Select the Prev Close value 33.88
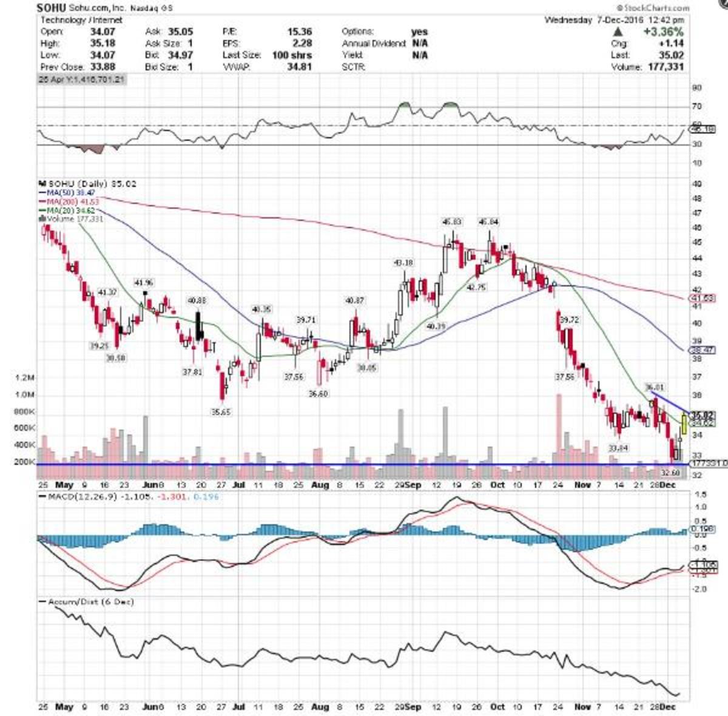Viewport: 728px width, 716px height. tap(104, 67)
